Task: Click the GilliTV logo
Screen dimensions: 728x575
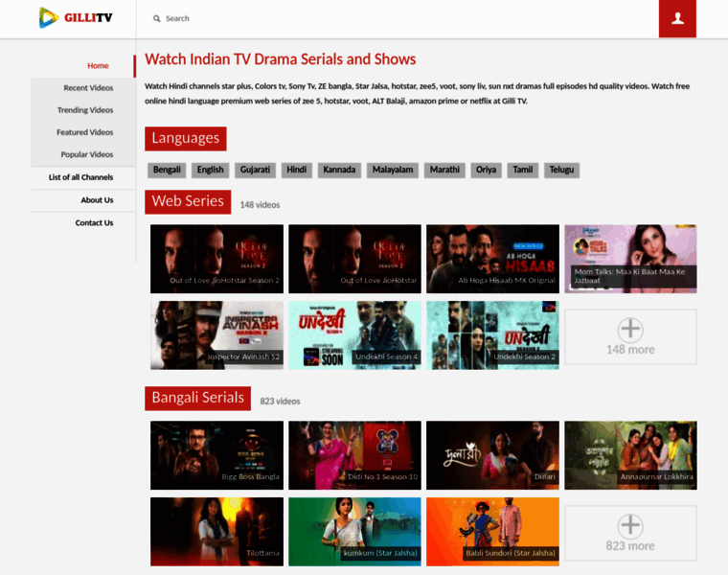Action: 76,17
